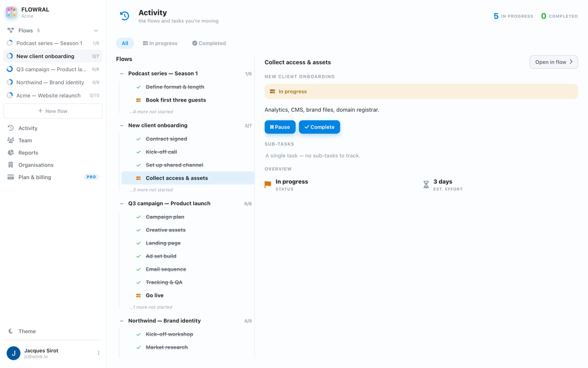Switch to the In progress filter tab
Screen dimensions: 588x368
point(160,43)
